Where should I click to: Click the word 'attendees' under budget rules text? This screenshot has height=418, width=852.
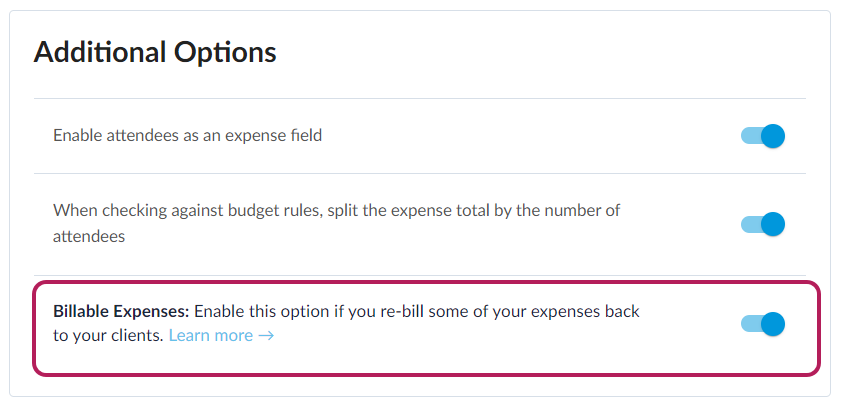point(88,238)
